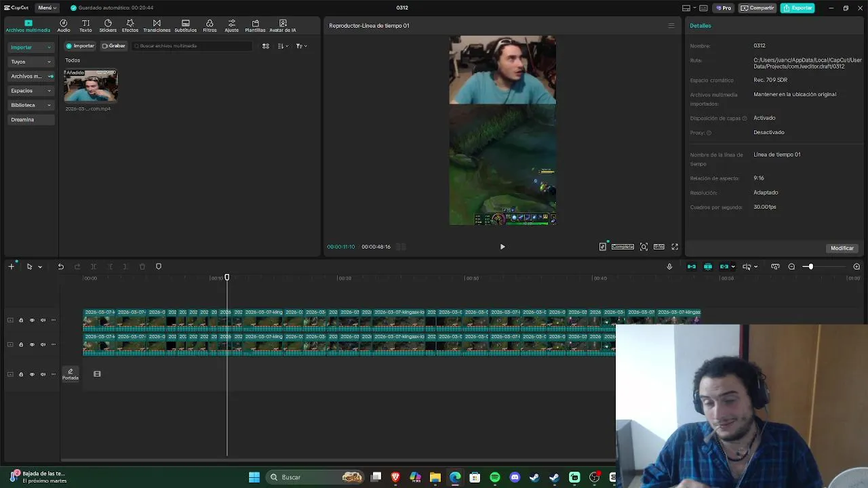Click the Grabar button

pyautogui.click(x=114, y=46)
